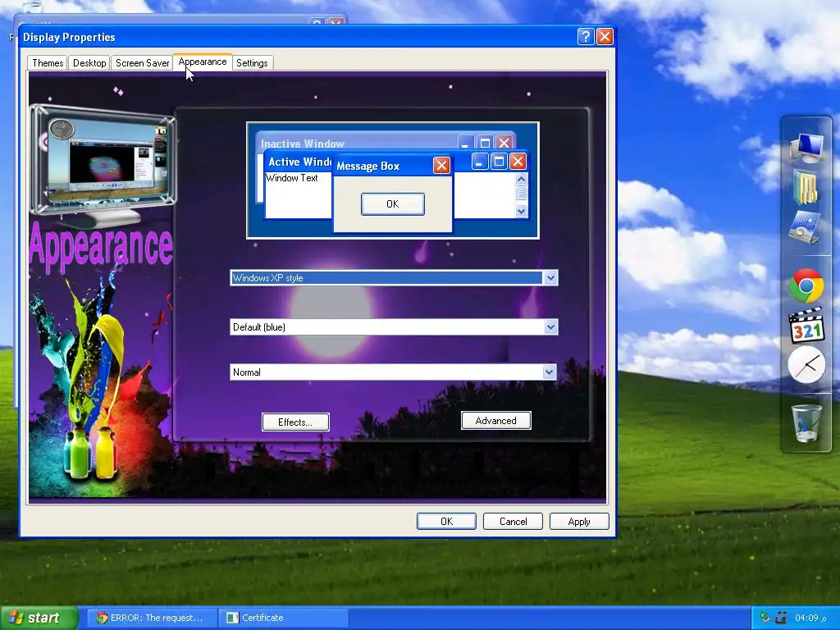Click the Apply button
Image resolution: width=840 pixels, height=630 pixels.
579,522
